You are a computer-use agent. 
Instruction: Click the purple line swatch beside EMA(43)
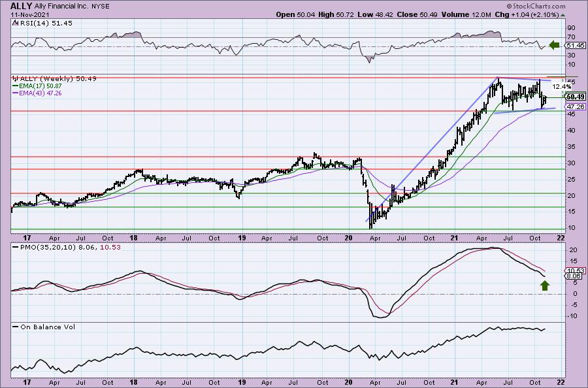pos(15,93)
